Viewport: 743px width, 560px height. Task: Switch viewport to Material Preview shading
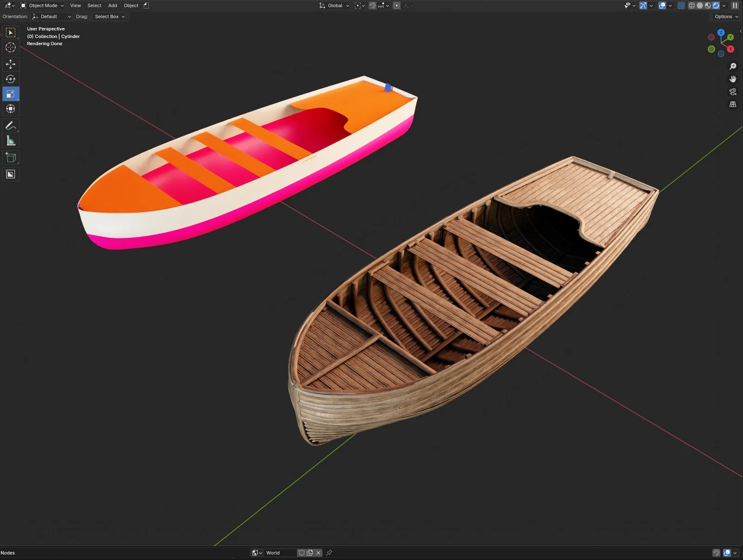[707, 5]
